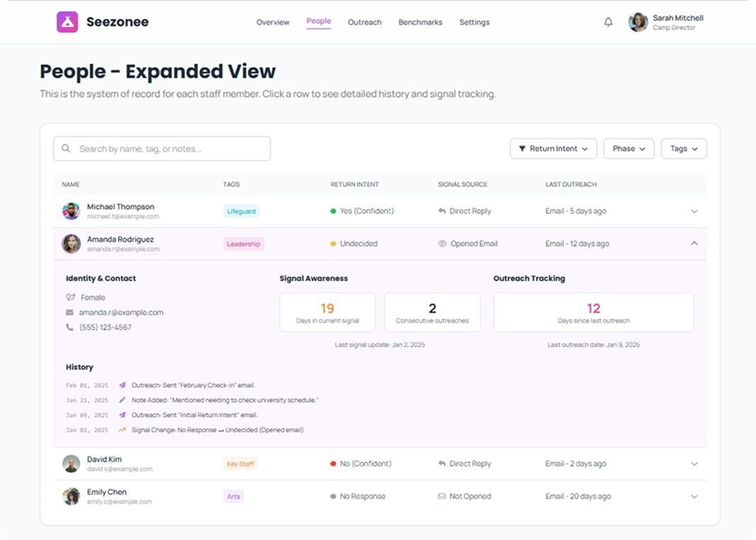Click Direct Reply arrow icon for Michael Thompson
The image size is (756, 540).
[443, 211]
